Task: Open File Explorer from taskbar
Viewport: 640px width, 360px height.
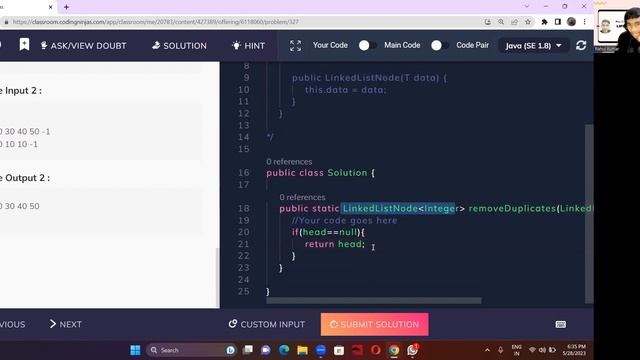Action: [302, 350]
